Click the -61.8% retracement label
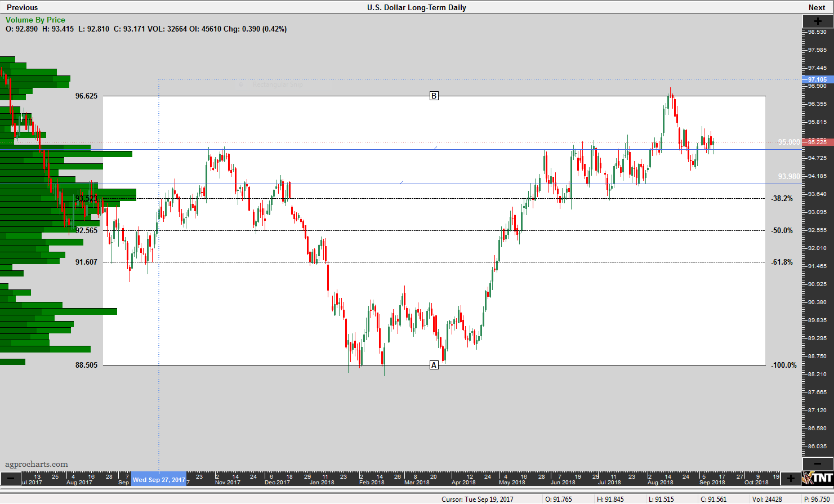This screenshot has height=504, width=834. click(782, 262)
